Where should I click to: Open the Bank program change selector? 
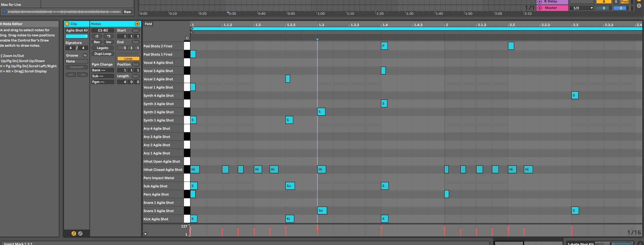(102, 70)
